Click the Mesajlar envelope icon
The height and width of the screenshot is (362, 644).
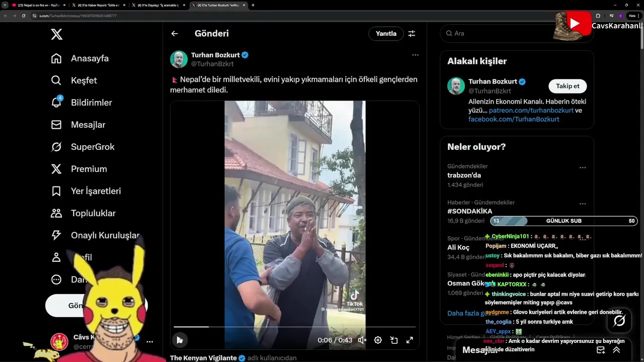pyautogui.click(x=56, y=125)
